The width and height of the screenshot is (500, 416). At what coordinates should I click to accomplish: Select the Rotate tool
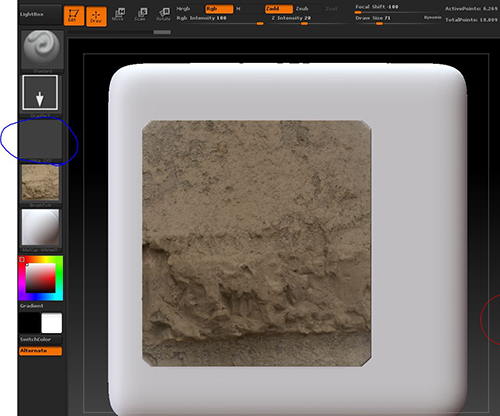tap(163, 15)
